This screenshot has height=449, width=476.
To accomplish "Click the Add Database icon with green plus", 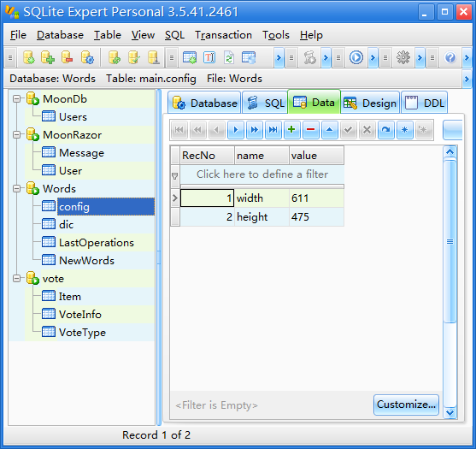I will point(48,57).
